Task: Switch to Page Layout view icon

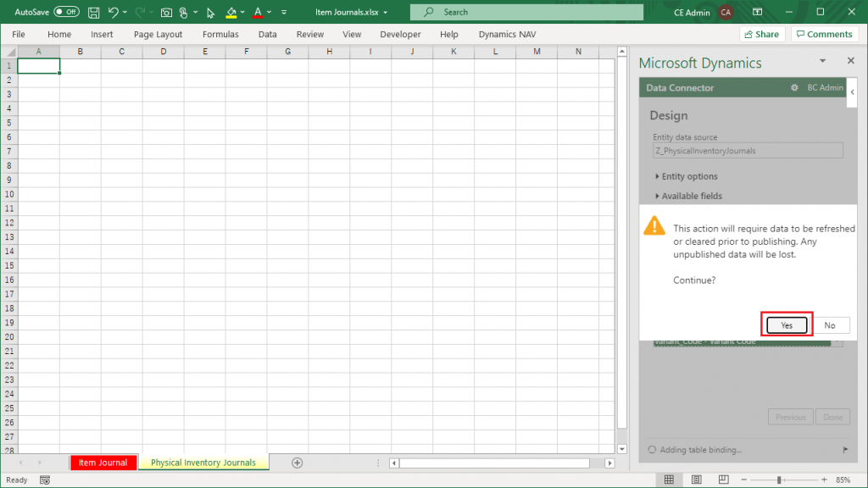Action: tap(697, 480)
